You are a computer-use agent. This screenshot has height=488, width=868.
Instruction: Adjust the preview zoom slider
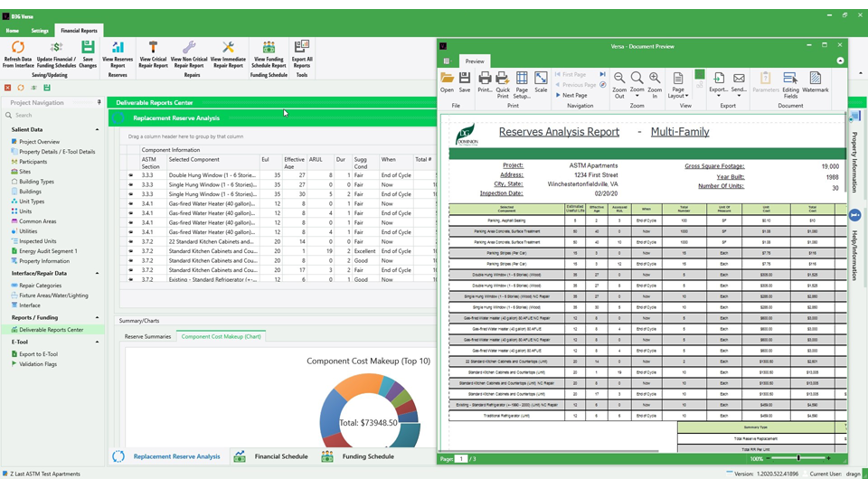[x=798, y=459]
